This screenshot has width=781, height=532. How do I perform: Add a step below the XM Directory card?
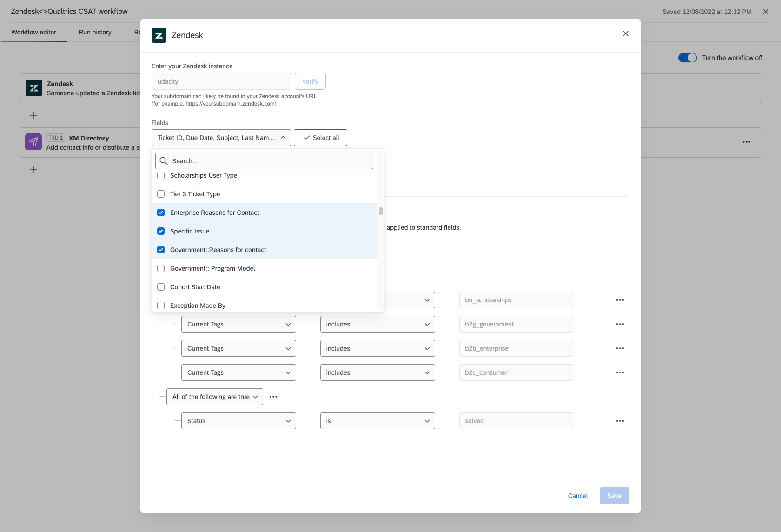point(33,170)
